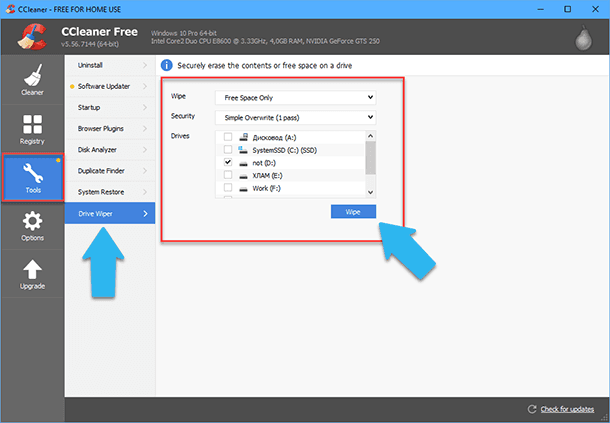Select the Tools wrench icon

tap(33, 173)
